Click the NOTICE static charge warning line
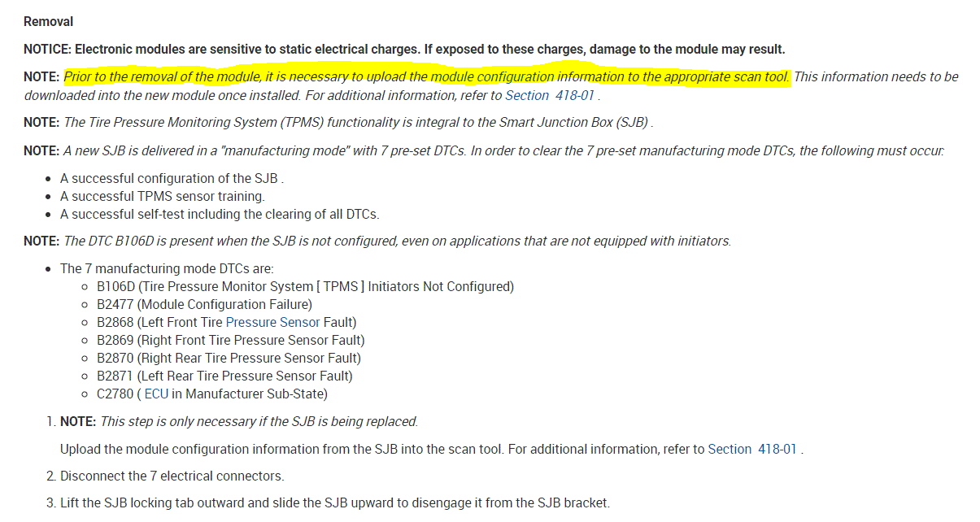This screenshot has width=980, height=522. pyautogui.click(x=403, y=49)
